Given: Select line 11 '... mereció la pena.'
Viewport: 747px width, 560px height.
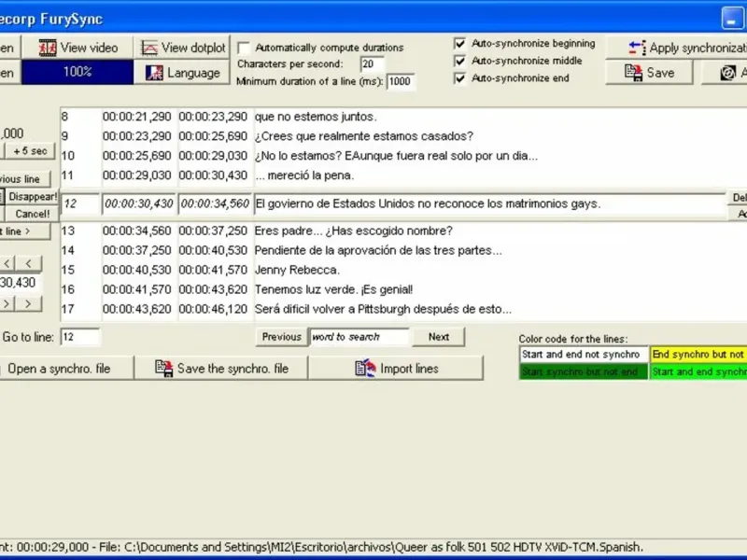Looking at the screenshot, I should (x=304, y=175).
